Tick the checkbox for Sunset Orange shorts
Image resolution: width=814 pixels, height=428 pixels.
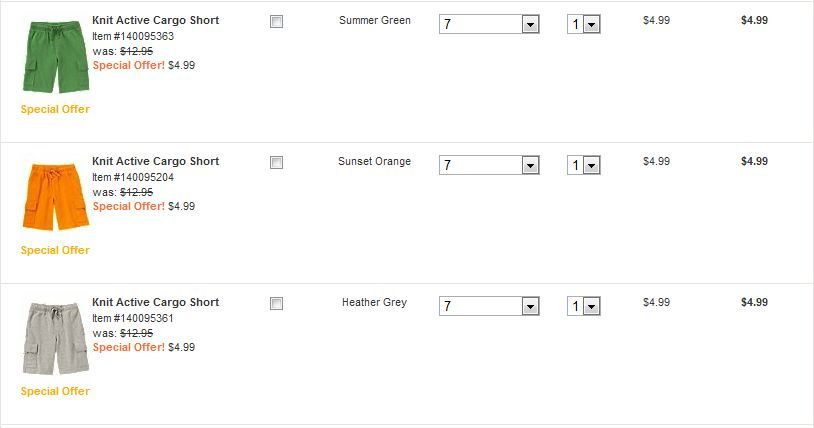click(x=277, y=163)
